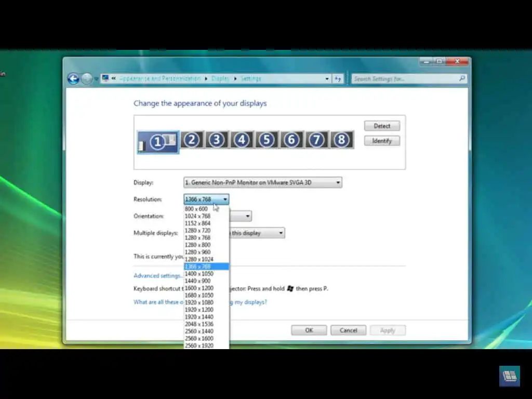Click the Settings breadcrumb
Viewport: 532px width, 399px height.
(x=251, y=79)
